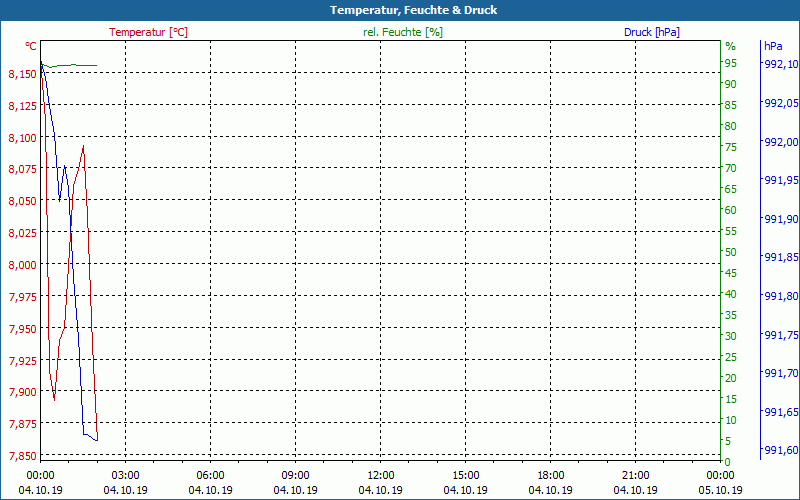
Task: Select the red Temperatur [°C] legend label
Action: (148, 32)
